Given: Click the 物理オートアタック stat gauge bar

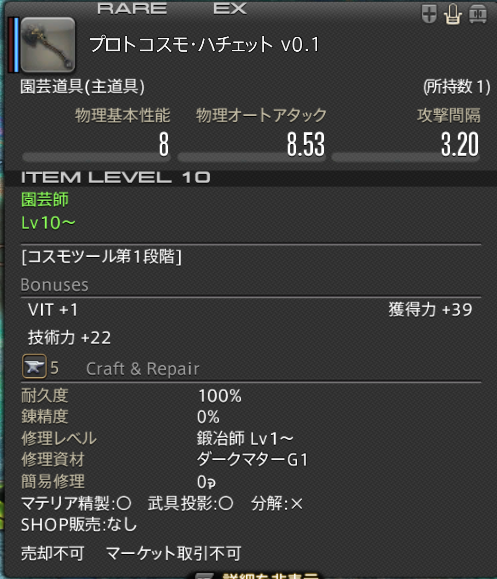Looking at the screenshot, I should point(251,157).
